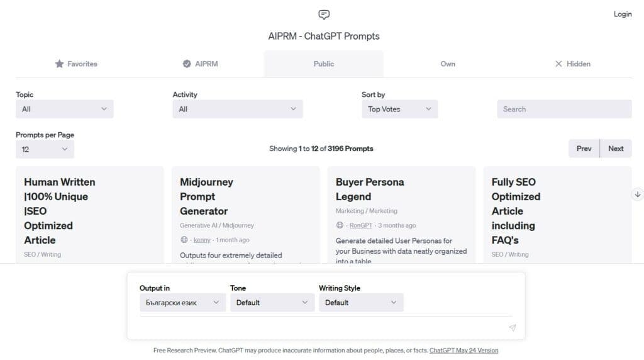Change the Prompts per Page dropdown
Viewport: 644px width, 360px height.
pos(45,149)
